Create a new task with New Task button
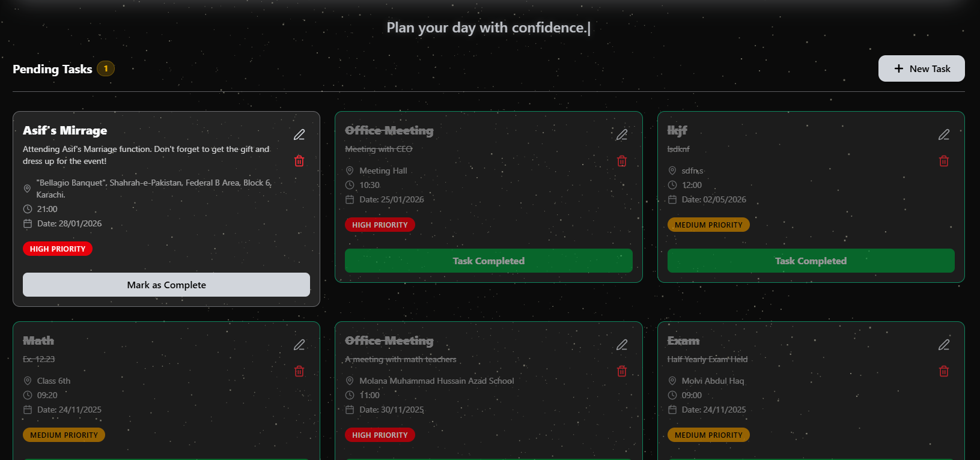The height and width of the screenshot is (460, 980). pyautogui.click(x=921, y=68)
